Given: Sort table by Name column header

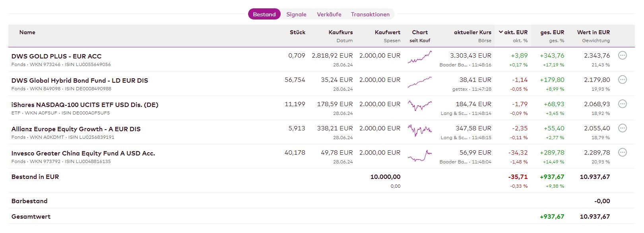Looking at the screenshot, I should pos(27,33).
